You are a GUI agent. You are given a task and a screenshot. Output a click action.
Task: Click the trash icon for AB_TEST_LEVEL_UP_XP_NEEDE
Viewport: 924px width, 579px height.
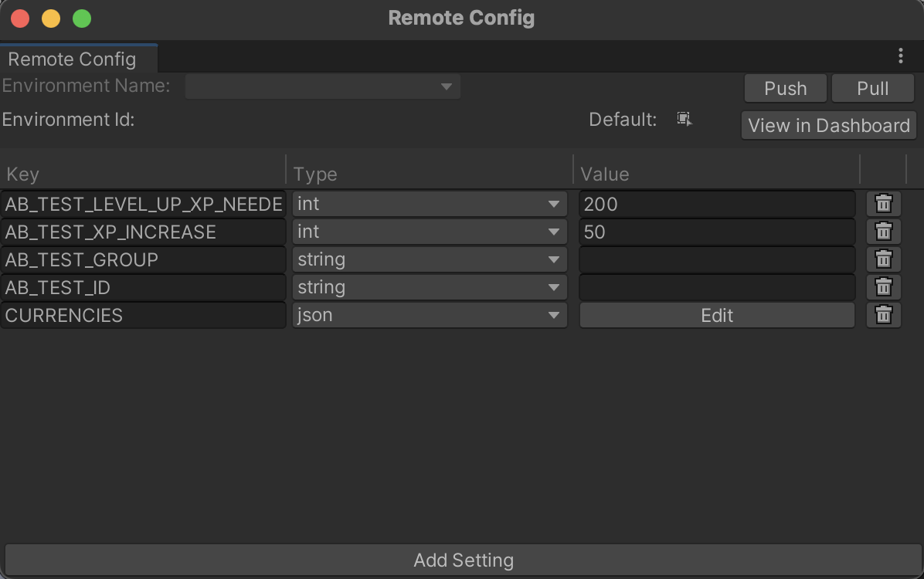(883, 204)
